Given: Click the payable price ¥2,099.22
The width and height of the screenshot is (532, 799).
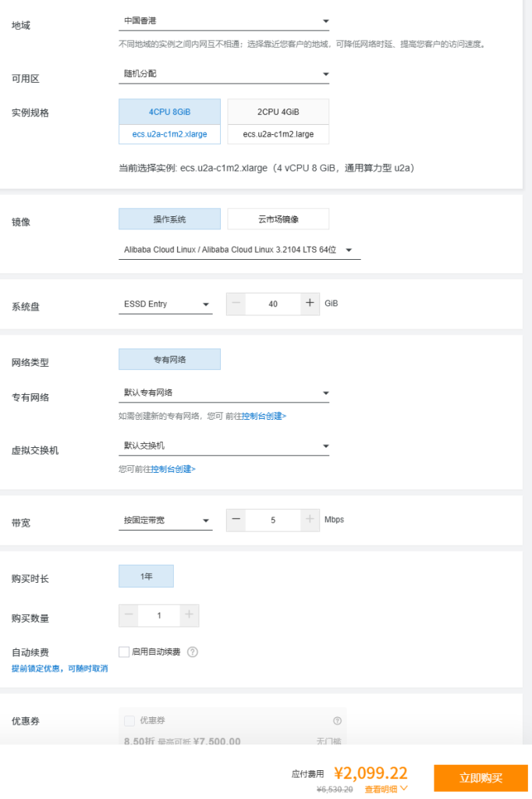Looking at the screenshot, I should [371, 773].
